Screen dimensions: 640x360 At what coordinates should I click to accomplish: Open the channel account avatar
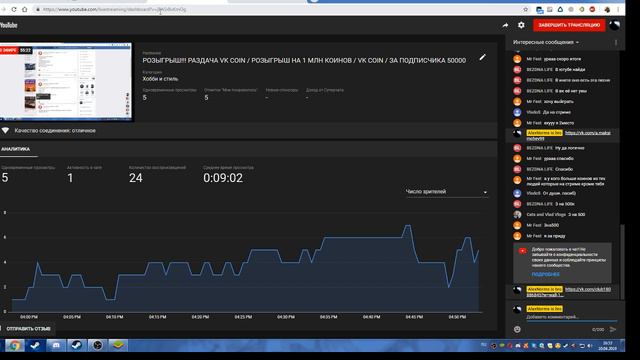614,25
